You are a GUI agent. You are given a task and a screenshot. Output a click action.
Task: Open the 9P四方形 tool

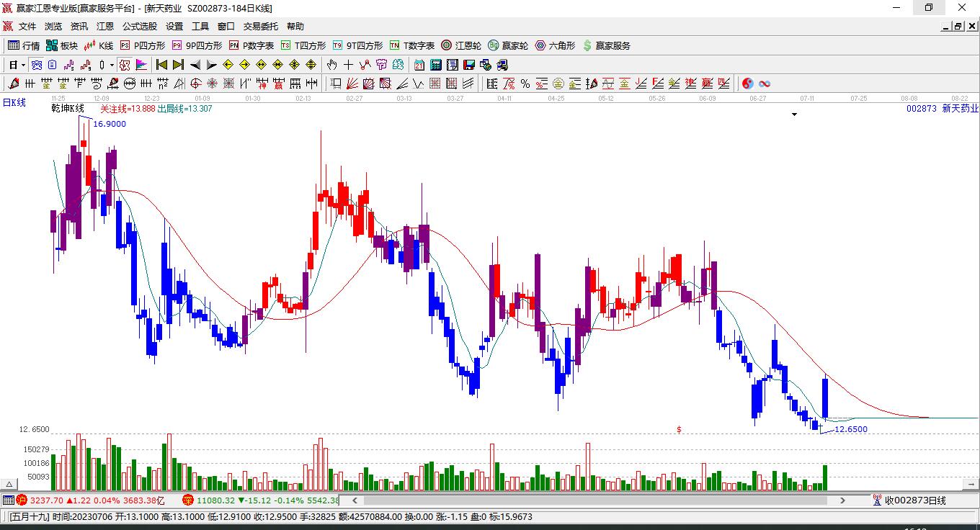click(197, 45)
